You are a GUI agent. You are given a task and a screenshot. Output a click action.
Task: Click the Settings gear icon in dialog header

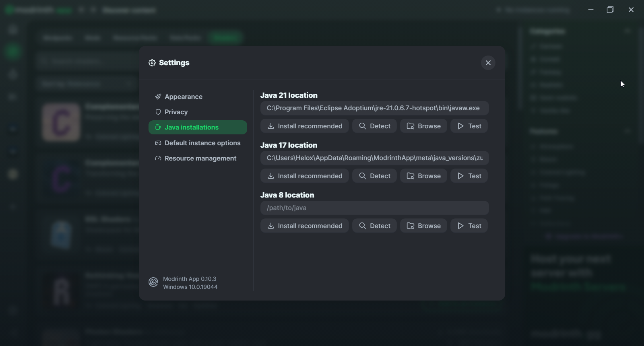point(152,63)
